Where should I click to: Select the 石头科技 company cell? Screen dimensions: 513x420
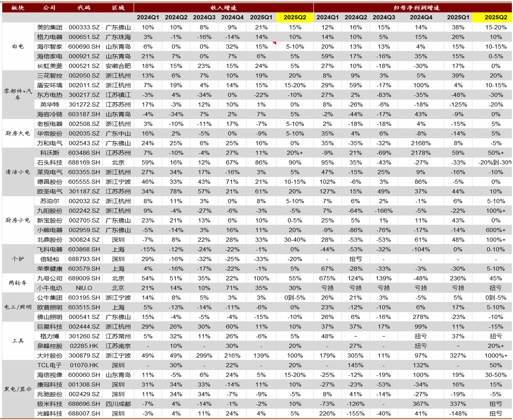[50, 162]
